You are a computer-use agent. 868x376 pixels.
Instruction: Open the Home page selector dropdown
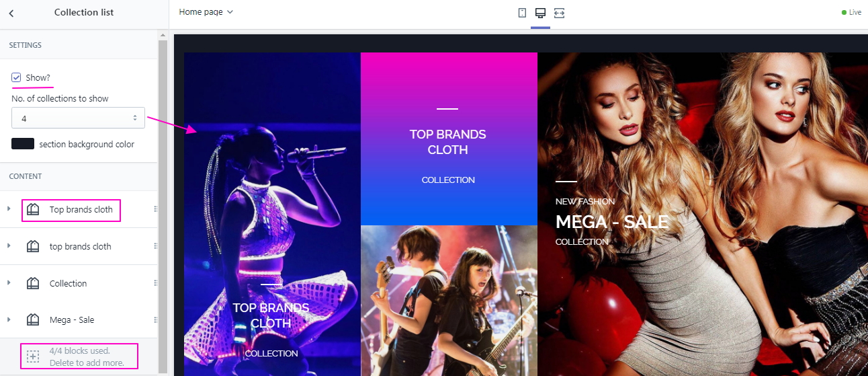coord(206,12)
